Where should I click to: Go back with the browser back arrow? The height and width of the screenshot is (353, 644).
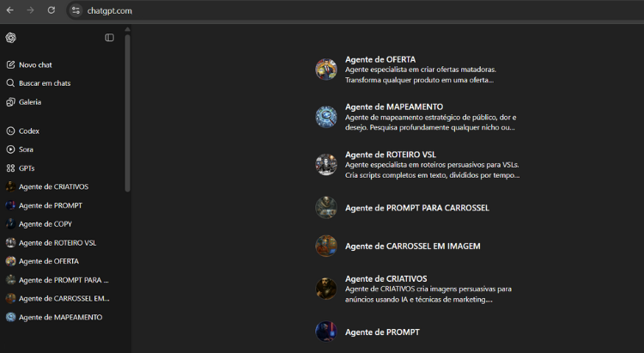9,10
